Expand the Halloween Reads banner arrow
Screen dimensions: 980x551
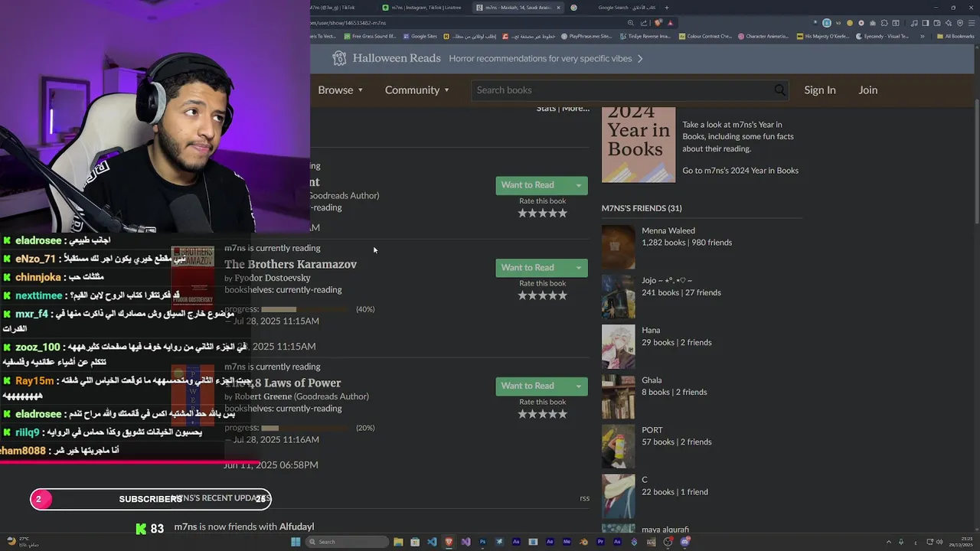coord(640,58)
